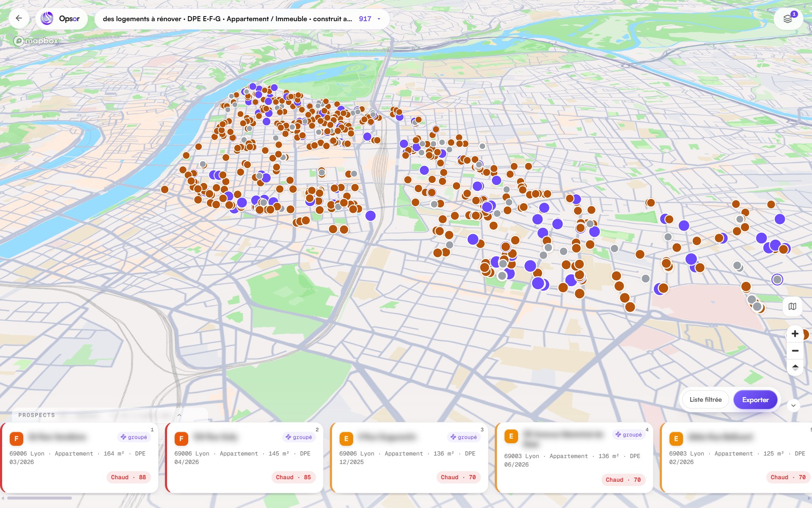This screenshot has width=812, height=508.
Task: Click the scrollbar left arrow under the cards
Action: pos(3,498)
